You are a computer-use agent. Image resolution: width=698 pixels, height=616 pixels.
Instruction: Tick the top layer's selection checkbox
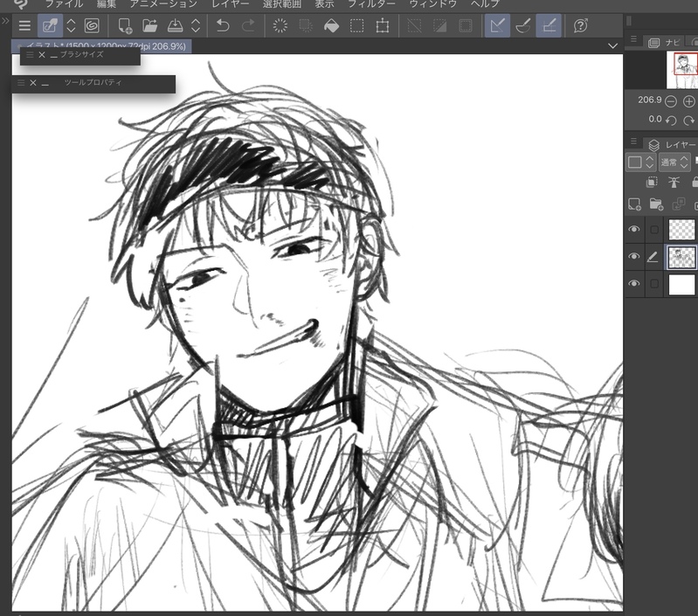point(654,230)
